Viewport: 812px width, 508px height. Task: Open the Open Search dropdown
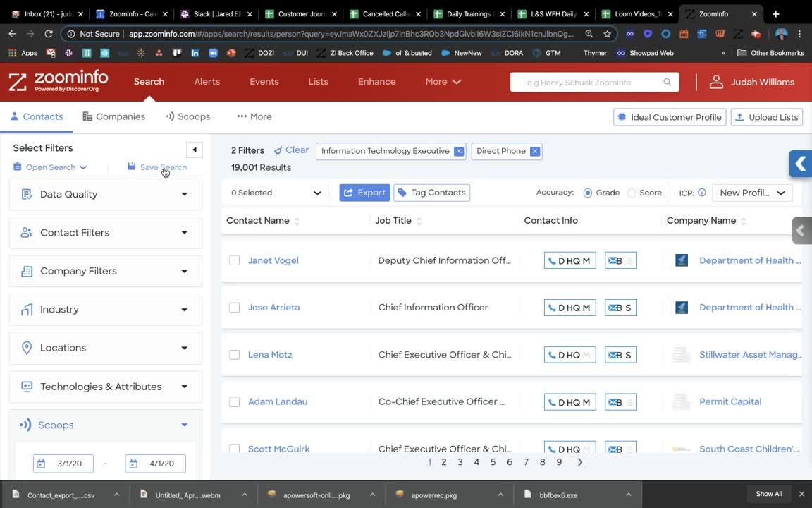tap(50, 167)
